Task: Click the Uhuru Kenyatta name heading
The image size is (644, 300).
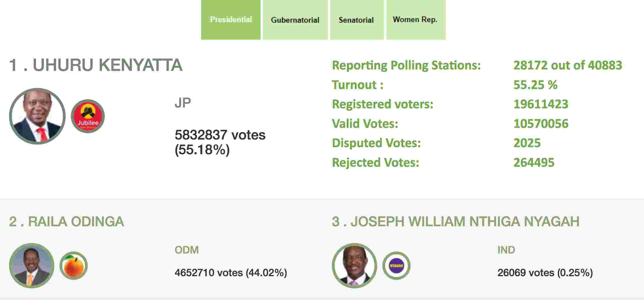Action: pyautogui.click(x=96, y=65)
